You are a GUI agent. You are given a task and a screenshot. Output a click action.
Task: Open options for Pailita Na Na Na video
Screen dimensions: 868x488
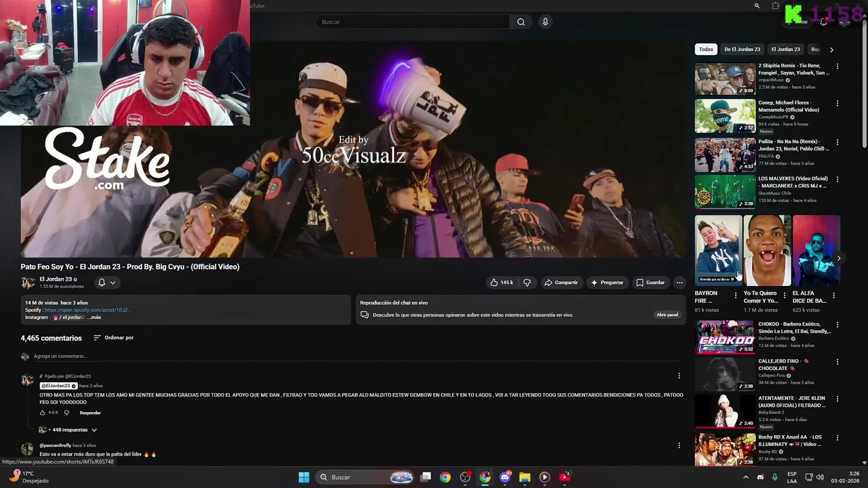point(837,142)
